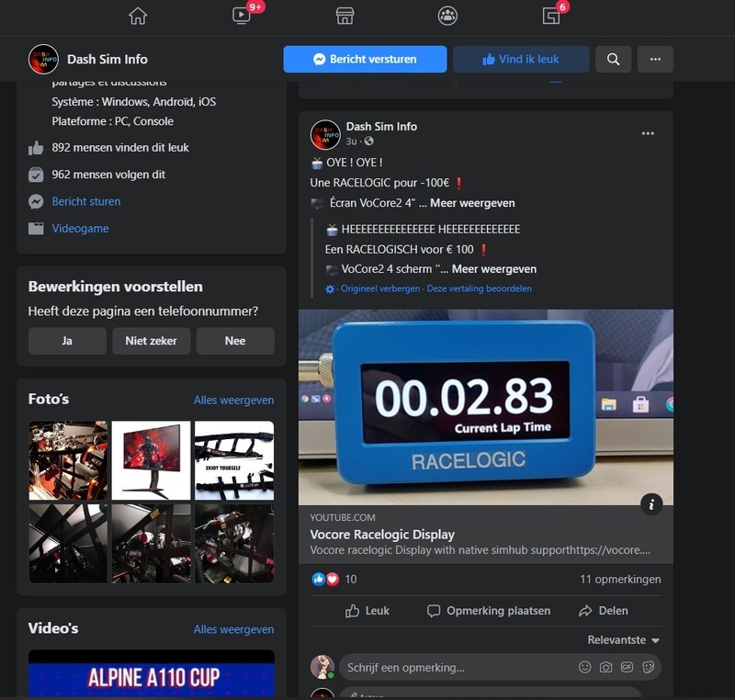Focus the Schrijf een opmerking field
This screenshot has height=700, width=735.
point(500,667)
